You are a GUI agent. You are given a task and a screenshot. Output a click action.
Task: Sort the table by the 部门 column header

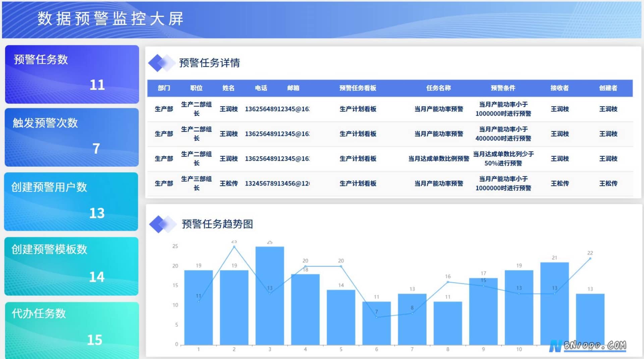click(164, 88)
